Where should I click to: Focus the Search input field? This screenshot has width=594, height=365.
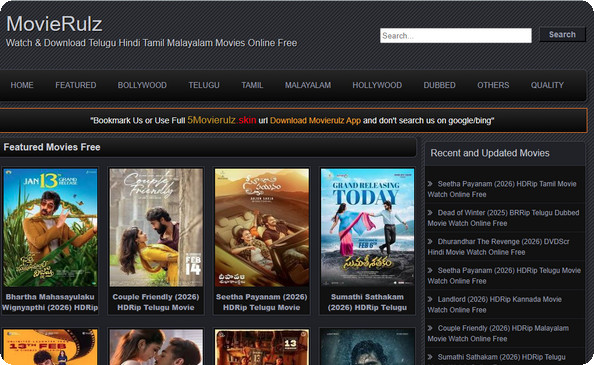click(x=456, y=36)
